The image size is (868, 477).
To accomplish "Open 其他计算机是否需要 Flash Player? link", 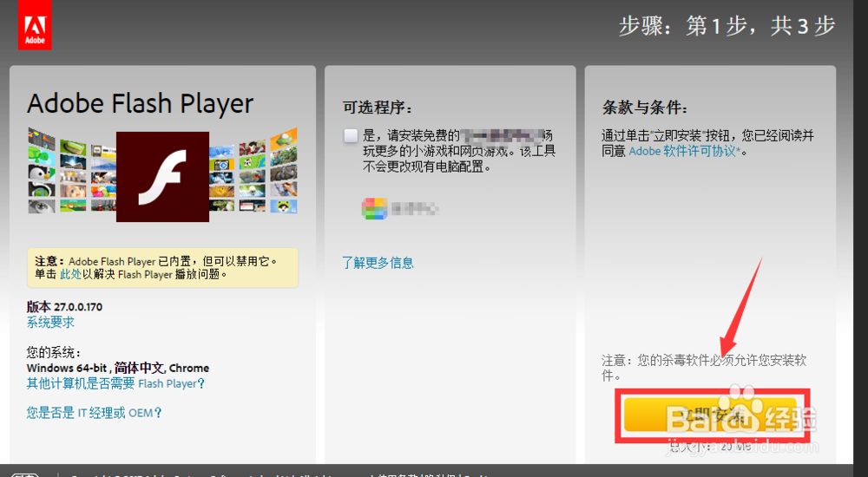I will point(115,383).
